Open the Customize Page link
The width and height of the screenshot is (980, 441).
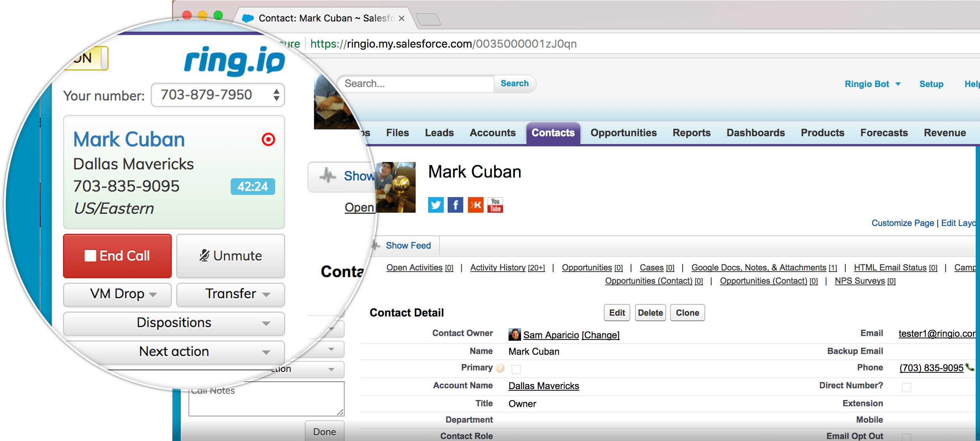point(902,223)
